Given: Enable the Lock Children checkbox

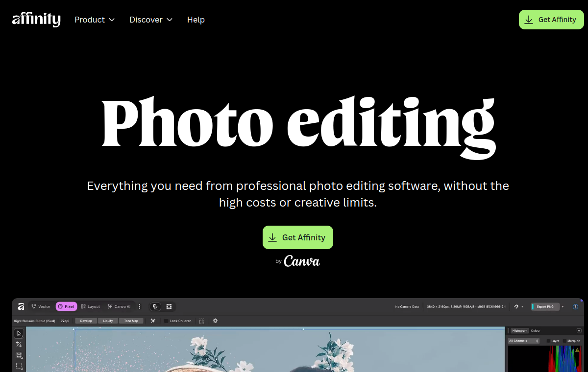Looking at the screenshot, I should pos(166,321).
